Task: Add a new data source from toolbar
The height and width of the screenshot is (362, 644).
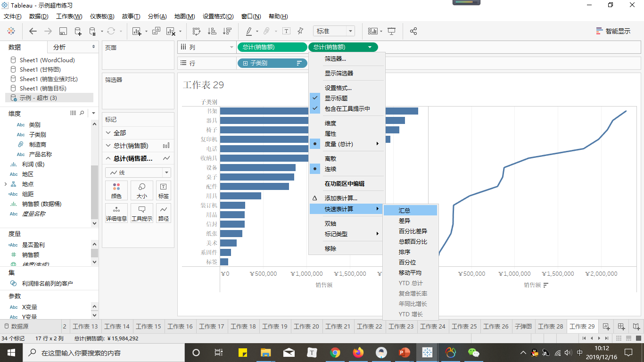Action: click(78, 31)
